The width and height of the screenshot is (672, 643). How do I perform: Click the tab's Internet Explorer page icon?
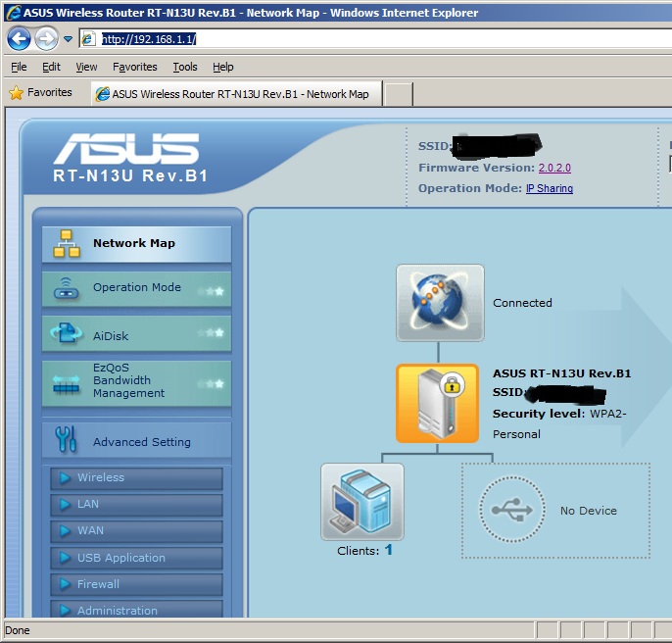tap(103, 94)
